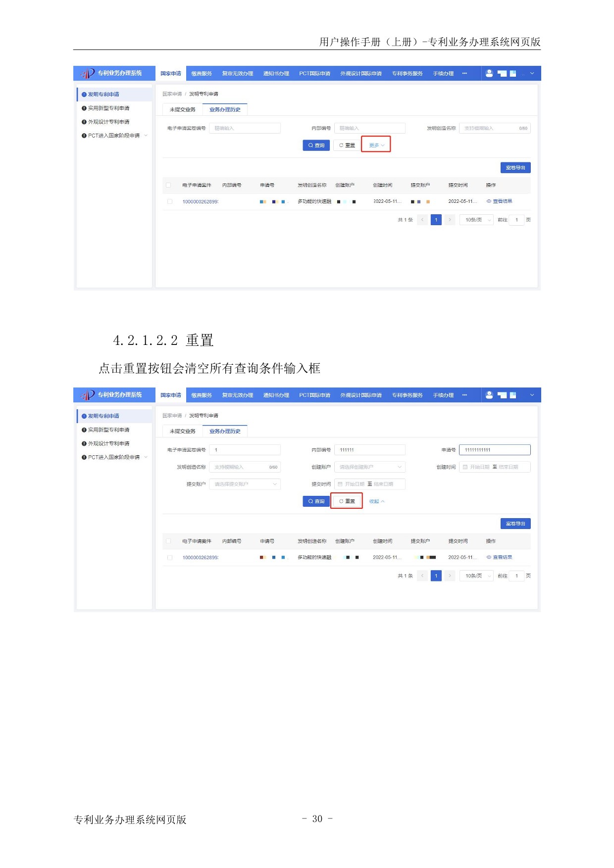Open the three-dots overflow menu in the lower navigation bar
This screenshot has height=868, width=614.
click(x=464, y=395)
